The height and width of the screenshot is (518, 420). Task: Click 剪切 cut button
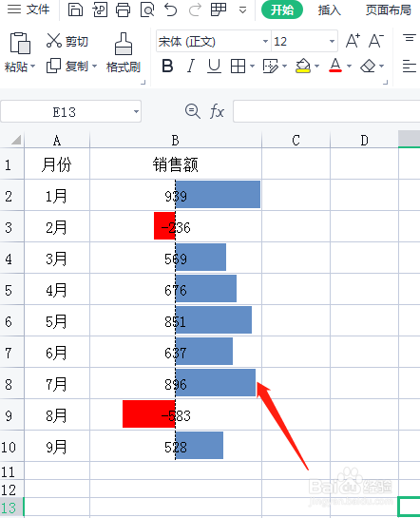click(x=67, y=41)
